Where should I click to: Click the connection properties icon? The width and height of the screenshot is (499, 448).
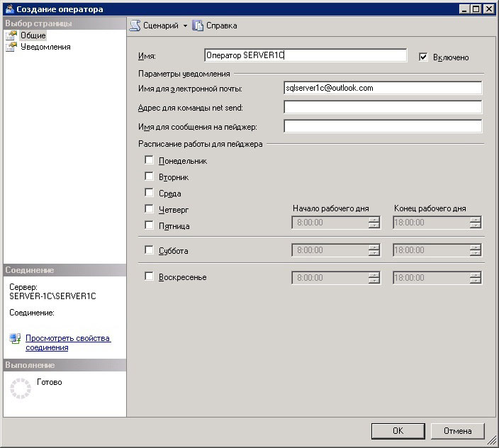(x=16, y=339)
